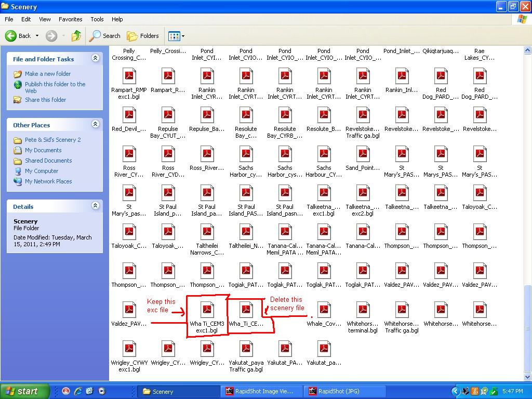Screen dimensions: 532x399
Task: Collapse the Other Places panel
Action: pos(96,124)
